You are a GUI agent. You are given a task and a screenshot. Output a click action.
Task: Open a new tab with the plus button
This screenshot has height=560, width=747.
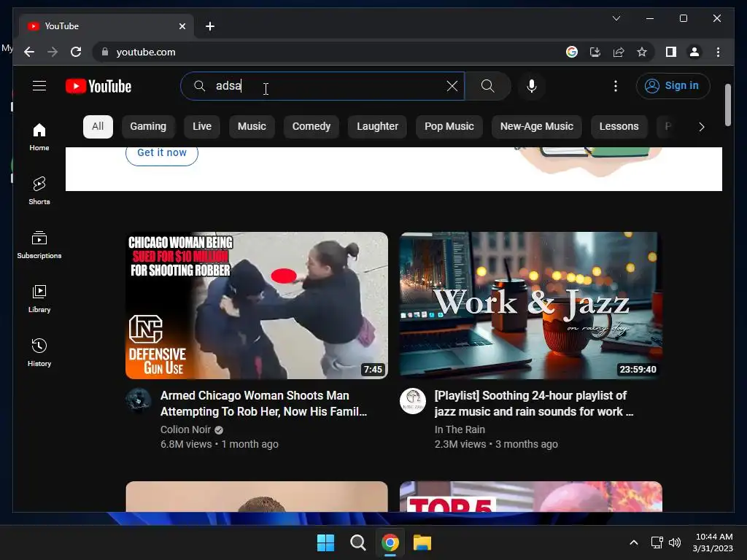(210, 26)
